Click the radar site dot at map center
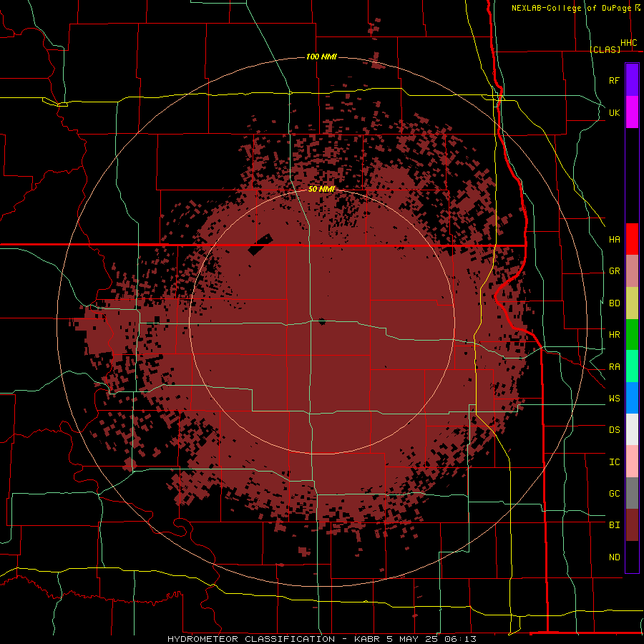The width and height of the screenshot is (644, 644). click(x=321, y=321)
